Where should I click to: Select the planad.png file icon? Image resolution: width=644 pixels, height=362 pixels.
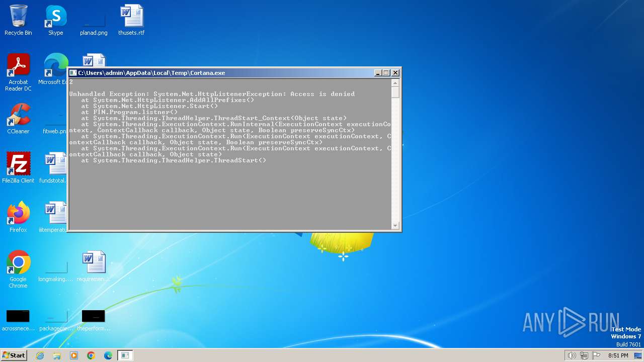click(94, 20)
